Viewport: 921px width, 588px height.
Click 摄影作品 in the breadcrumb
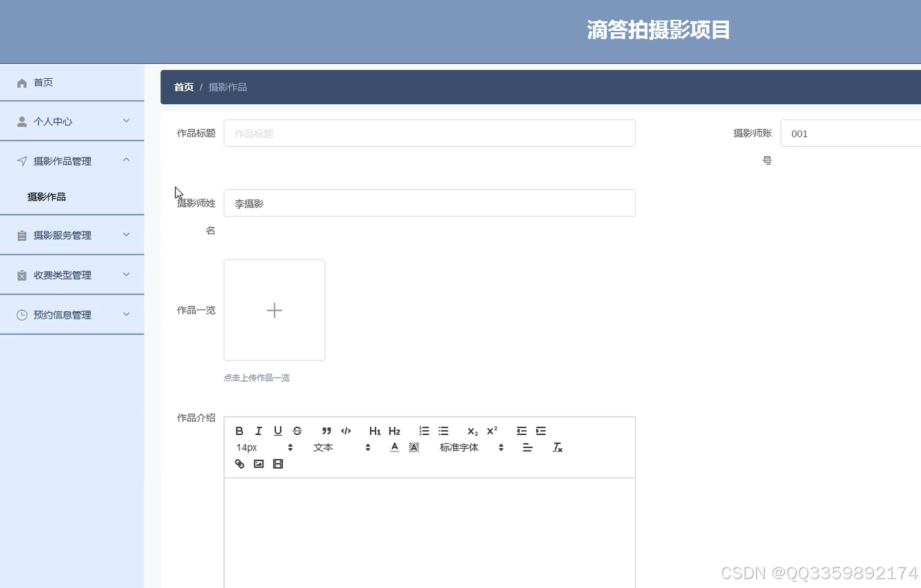[x=228, y=87]
